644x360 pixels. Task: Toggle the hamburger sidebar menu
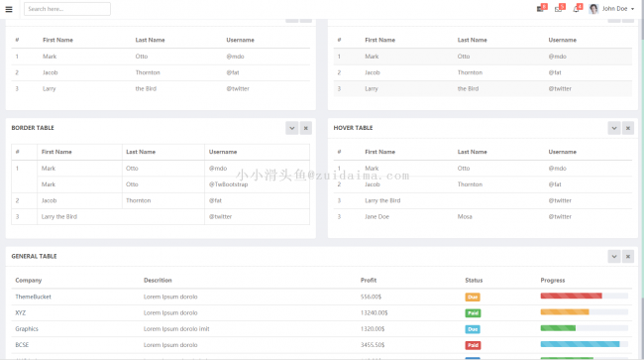pos(9,9)
